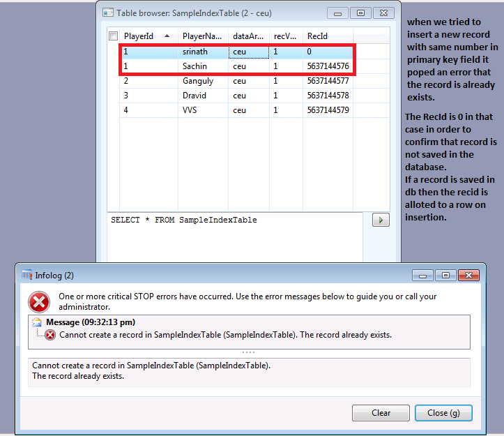Click the RecId cell 5637144579

328,110
